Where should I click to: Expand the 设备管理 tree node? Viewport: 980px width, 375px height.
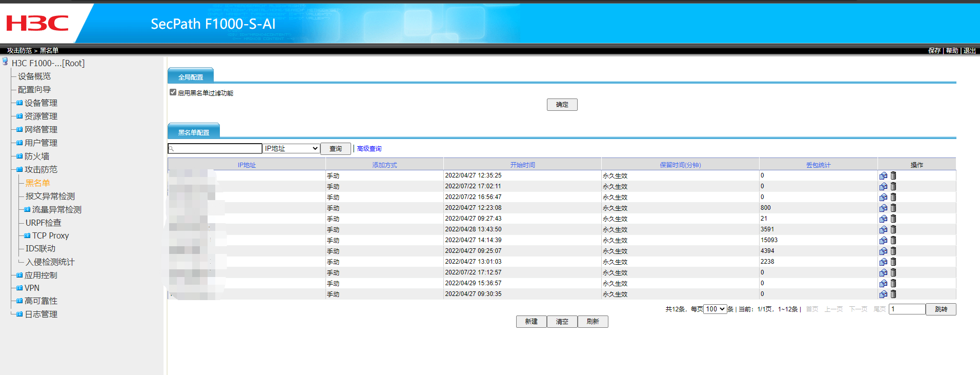click(x=19, y=103)
